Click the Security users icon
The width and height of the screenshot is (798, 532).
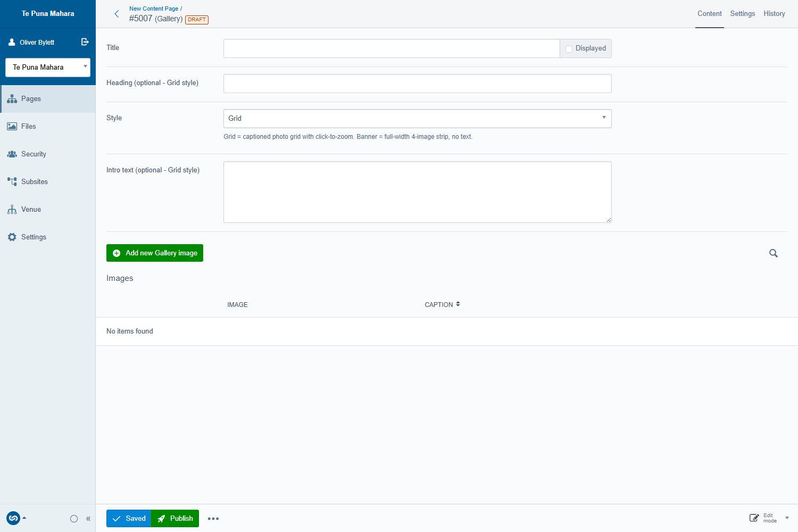pyautogui.click(x=12, y=154)
